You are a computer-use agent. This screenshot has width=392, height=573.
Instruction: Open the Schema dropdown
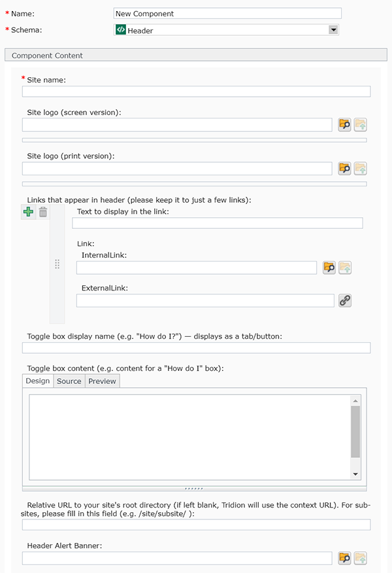click(333, 29)
